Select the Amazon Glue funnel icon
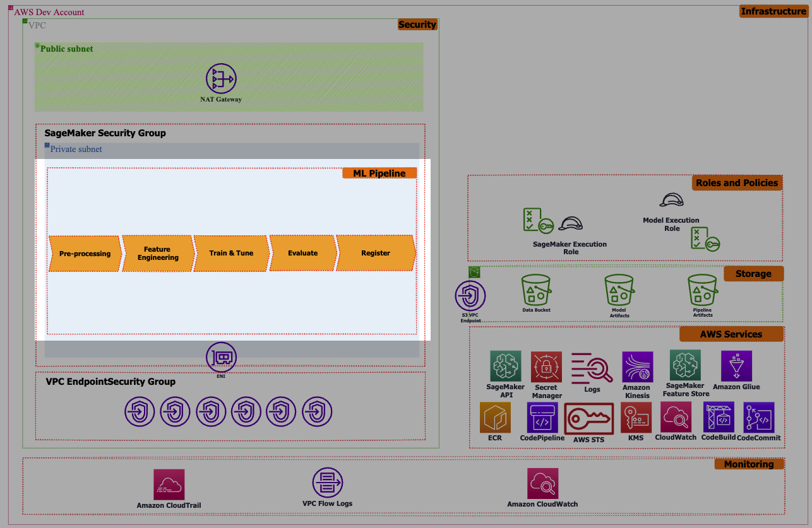The image size is (812, 528). pos(736,366)
